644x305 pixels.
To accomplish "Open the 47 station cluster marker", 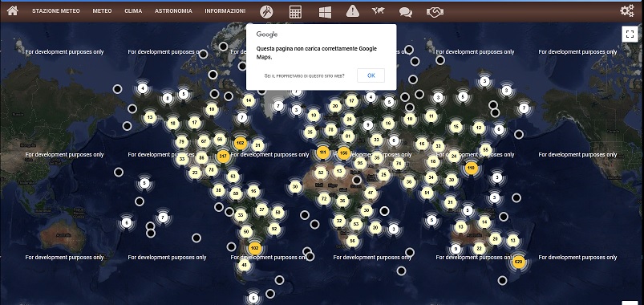I will pos(371,193).
